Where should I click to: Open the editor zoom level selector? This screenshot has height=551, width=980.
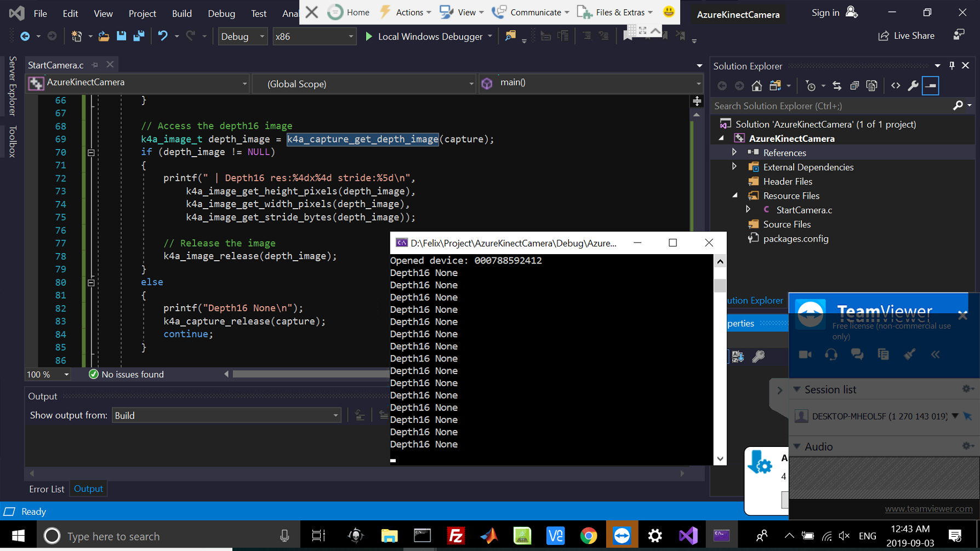tap(47, 374)
